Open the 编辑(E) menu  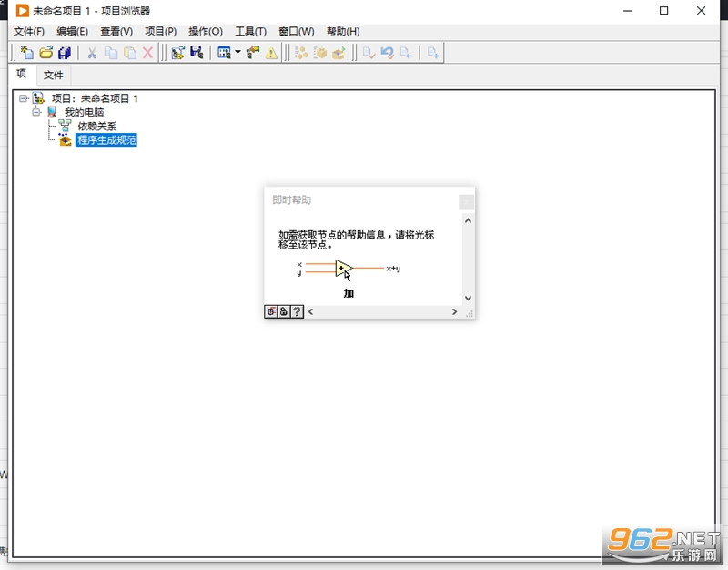[x=73, y=32]
